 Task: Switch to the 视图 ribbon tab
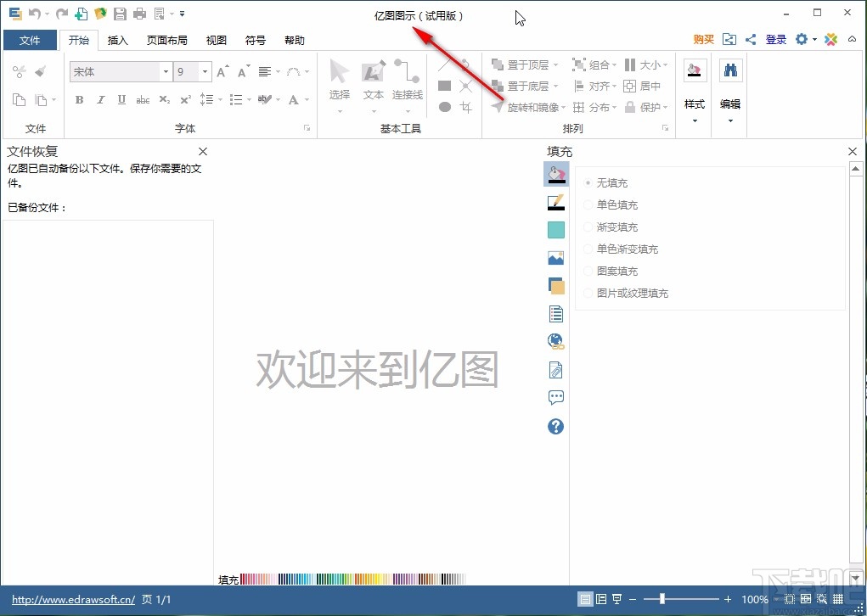[217, 41]
